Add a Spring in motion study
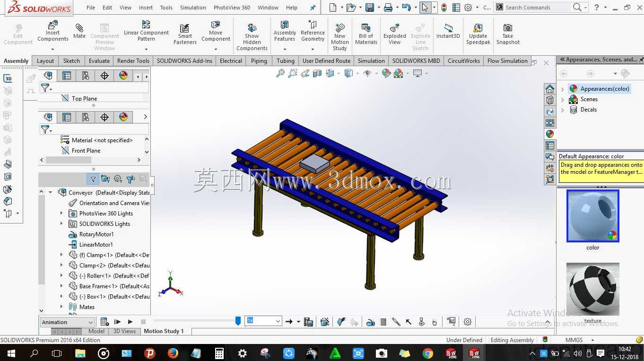 click(x=383, y=322)
